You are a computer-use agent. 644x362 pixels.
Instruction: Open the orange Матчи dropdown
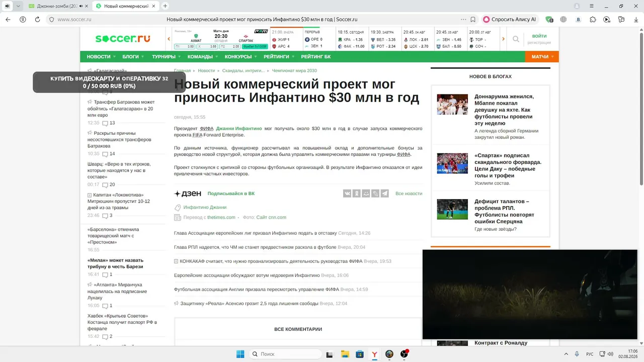click(542, 57)
